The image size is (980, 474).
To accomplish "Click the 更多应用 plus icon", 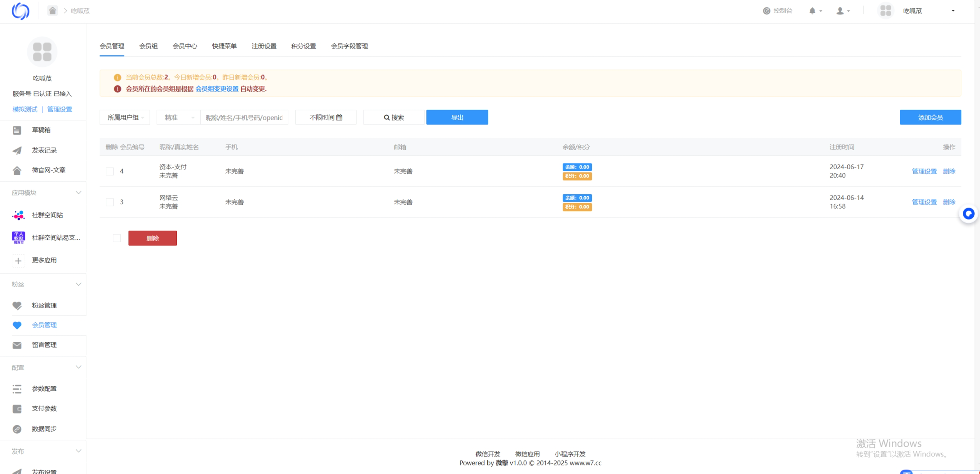I will pyautogui.click(x=18, y=261).
